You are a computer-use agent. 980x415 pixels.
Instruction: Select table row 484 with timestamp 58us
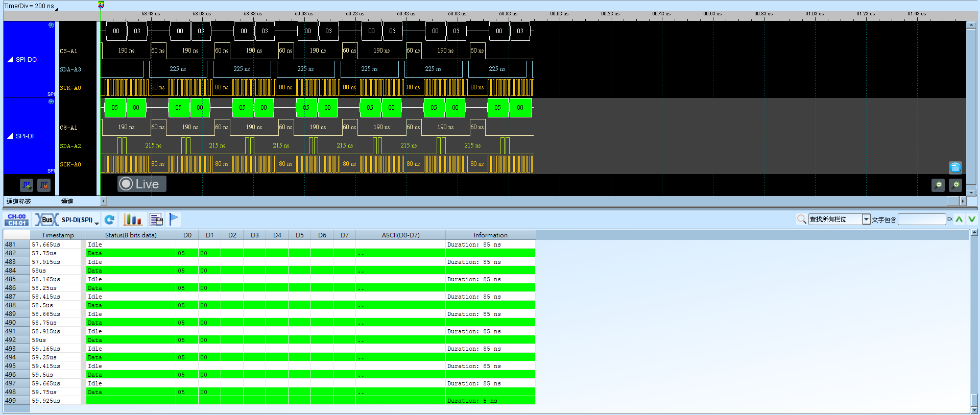pos(270,271)
